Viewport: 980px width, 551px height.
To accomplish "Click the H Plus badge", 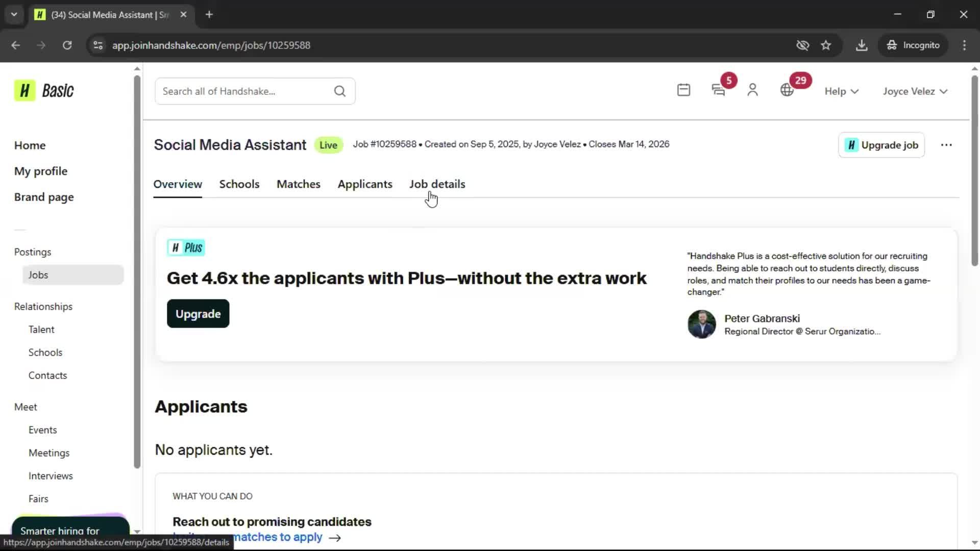I will pyautogui.click(x=186, y=247).
